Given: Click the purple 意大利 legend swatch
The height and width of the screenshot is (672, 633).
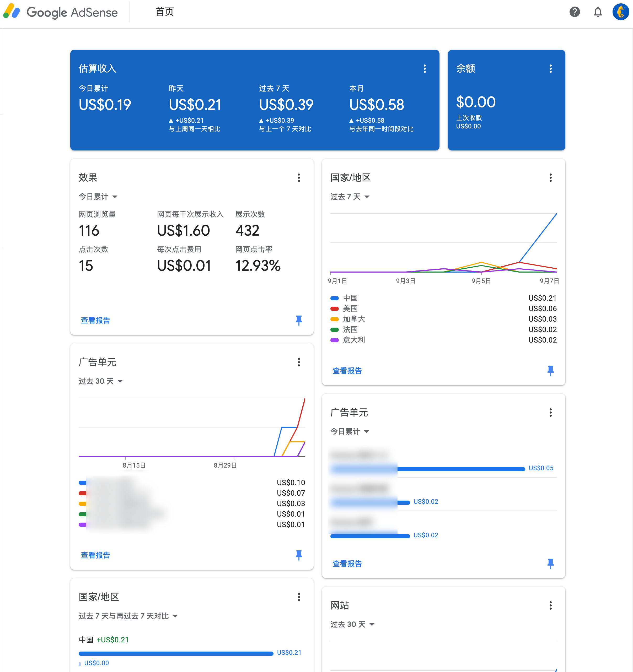Looking at the screenshot, I should point(334,340).
